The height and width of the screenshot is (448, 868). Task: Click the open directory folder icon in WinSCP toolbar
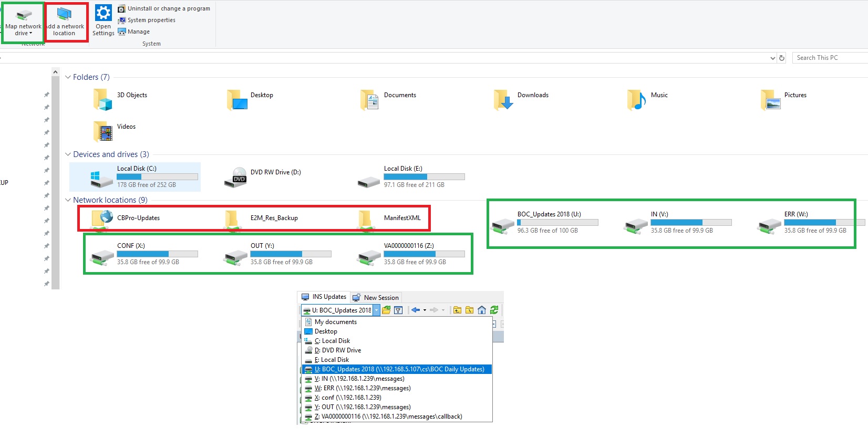pos(386,310)
